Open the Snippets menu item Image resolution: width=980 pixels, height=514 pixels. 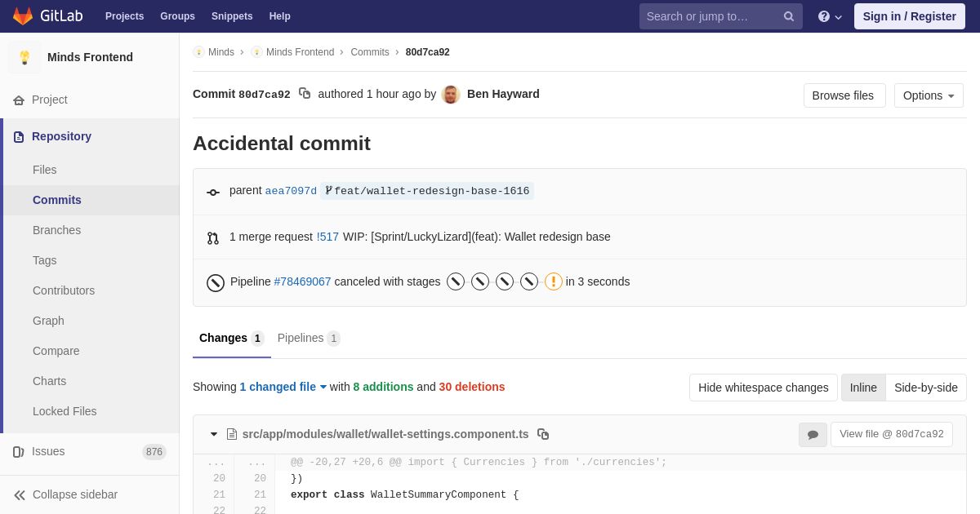pyautogui.click(x=232, y=16)
